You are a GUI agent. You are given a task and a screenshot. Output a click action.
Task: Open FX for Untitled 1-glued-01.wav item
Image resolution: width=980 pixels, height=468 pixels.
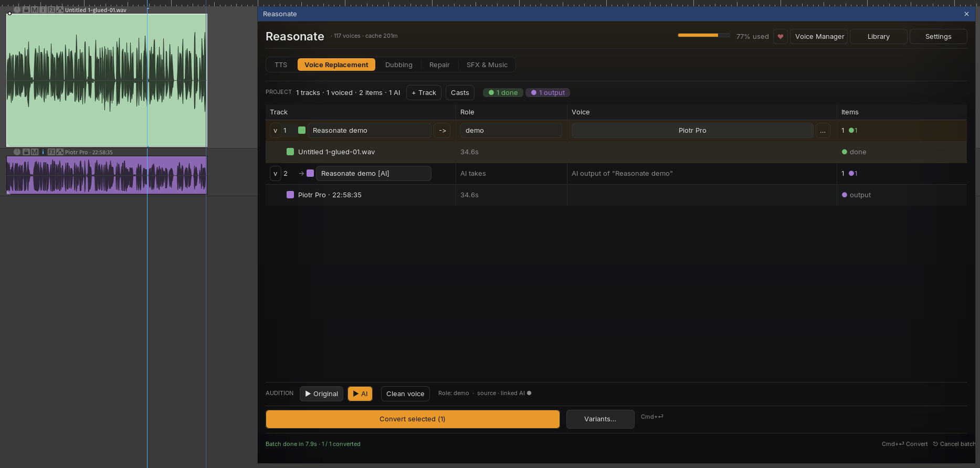click(x=51, y=10)
